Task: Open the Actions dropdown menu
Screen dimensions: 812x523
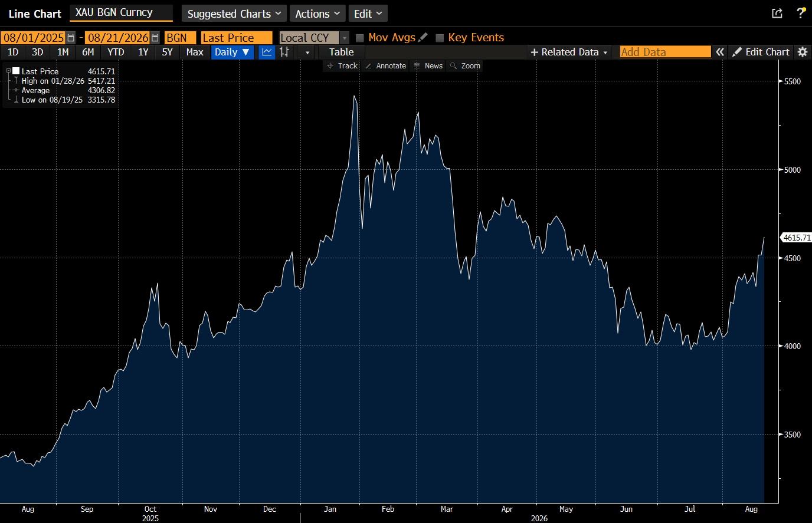Action: coord(317,14)
